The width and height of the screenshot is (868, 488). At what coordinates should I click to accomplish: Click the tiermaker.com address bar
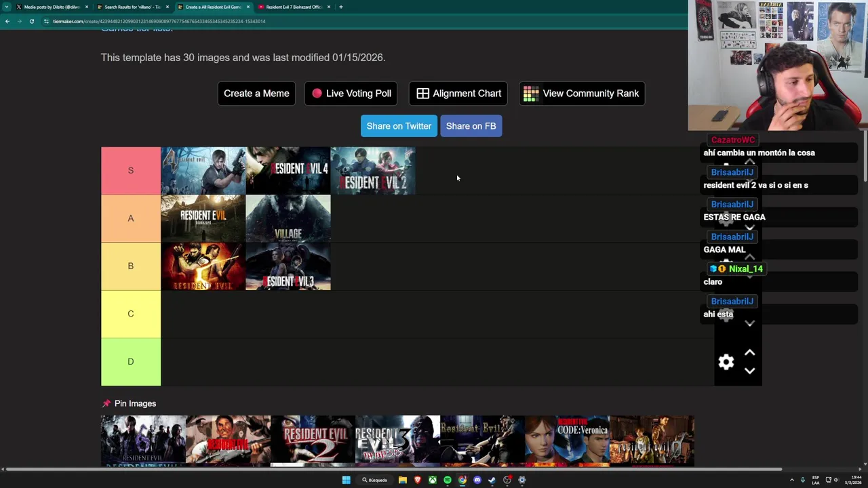366,21
